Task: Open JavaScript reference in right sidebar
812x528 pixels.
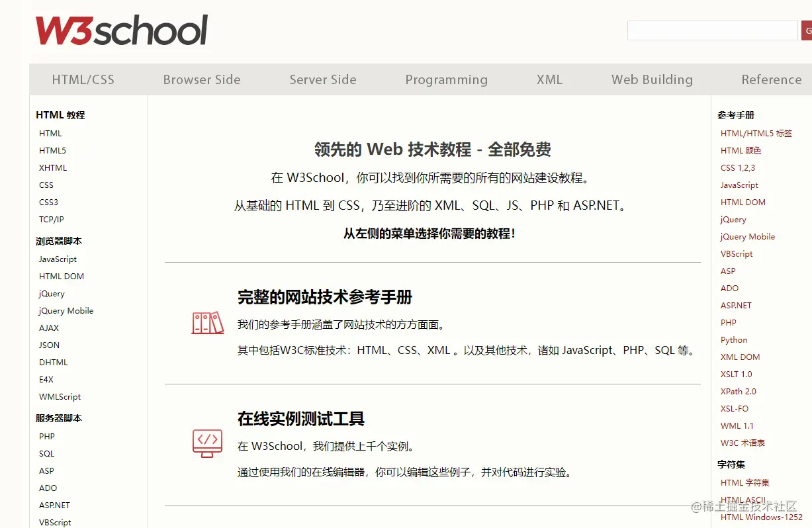Action: [739, 185]
